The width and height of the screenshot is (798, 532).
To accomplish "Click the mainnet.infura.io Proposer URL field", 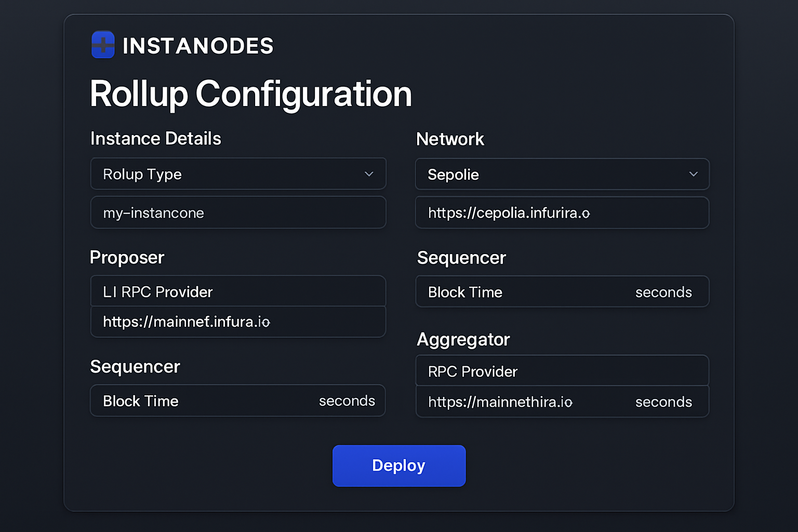I will pos(238,322).
